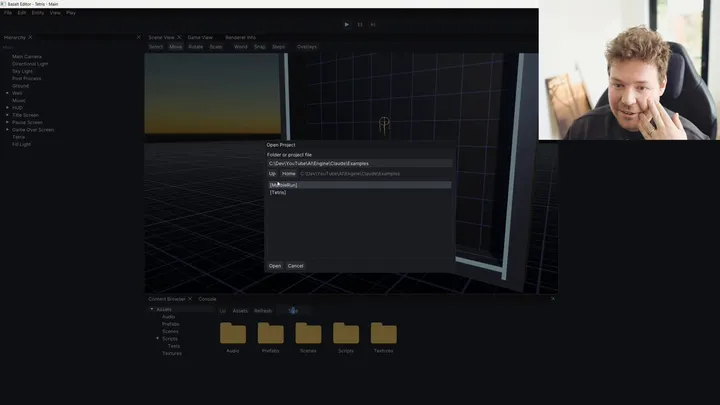Select Fill Light in the Hierarchy

tap(21, 144)
